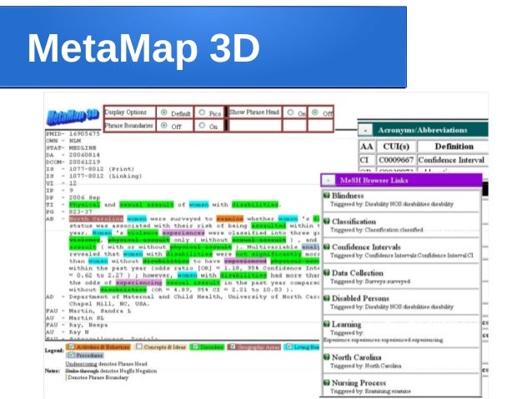Click 'Triggered by: Surveys surveyed' text
This screenshot has width=532, height=399.
click(370, 282)
